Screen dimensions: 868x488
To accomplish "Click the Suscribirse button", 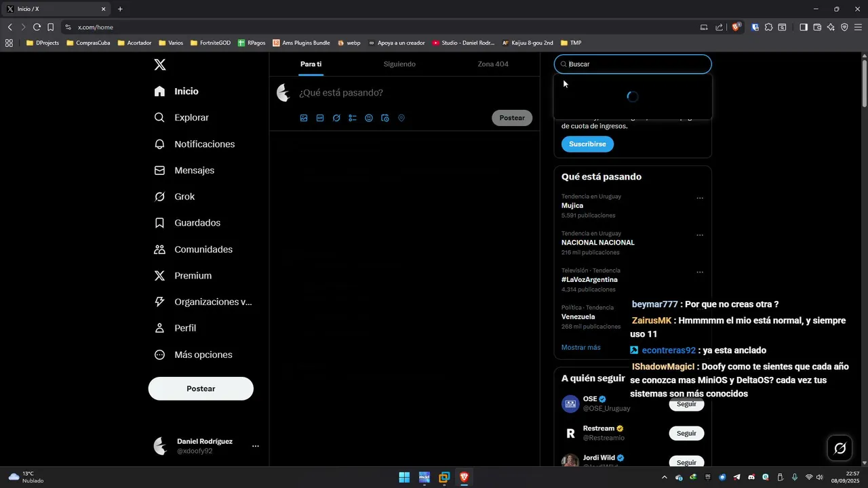I will tap(587, 144).
